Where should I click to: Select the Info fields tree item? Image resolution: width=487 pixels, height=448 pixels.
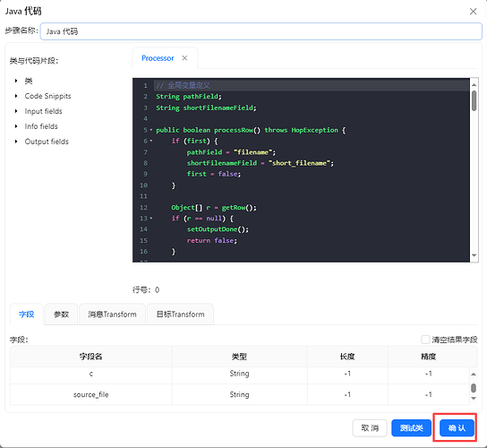41,126
